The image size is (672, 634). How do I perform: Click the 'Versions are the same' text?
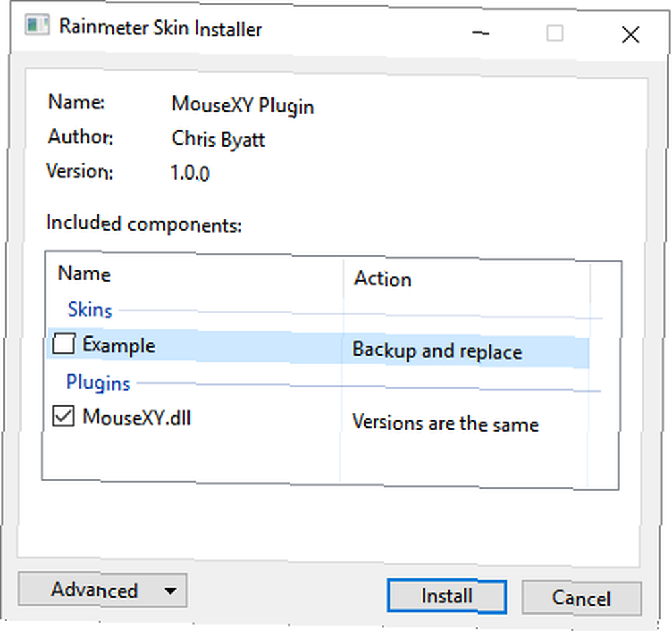[x=446, y=423]
